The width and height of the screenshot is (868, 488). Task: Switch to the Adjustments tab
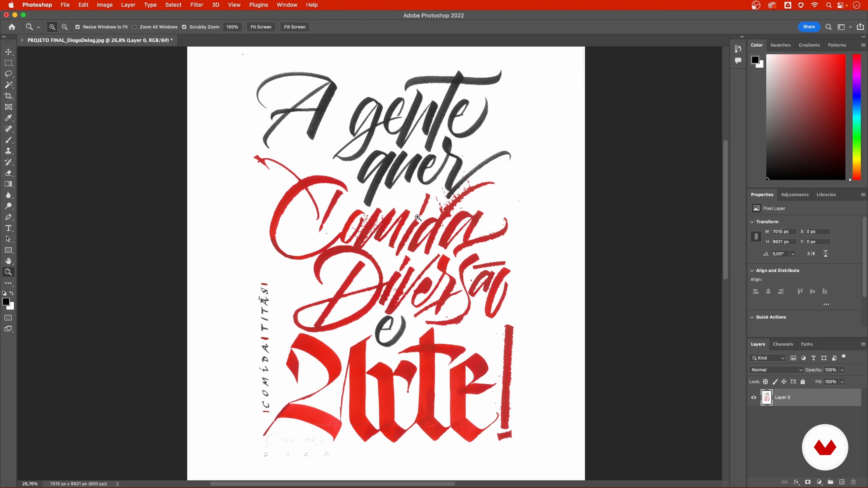(x=795, y=194)
